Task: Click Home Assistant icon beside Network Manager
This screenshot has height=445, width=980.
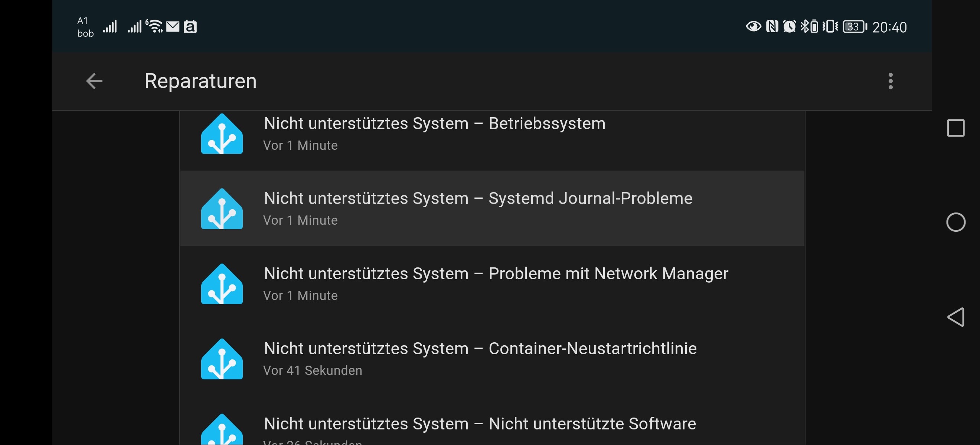Action: point(222,284)
